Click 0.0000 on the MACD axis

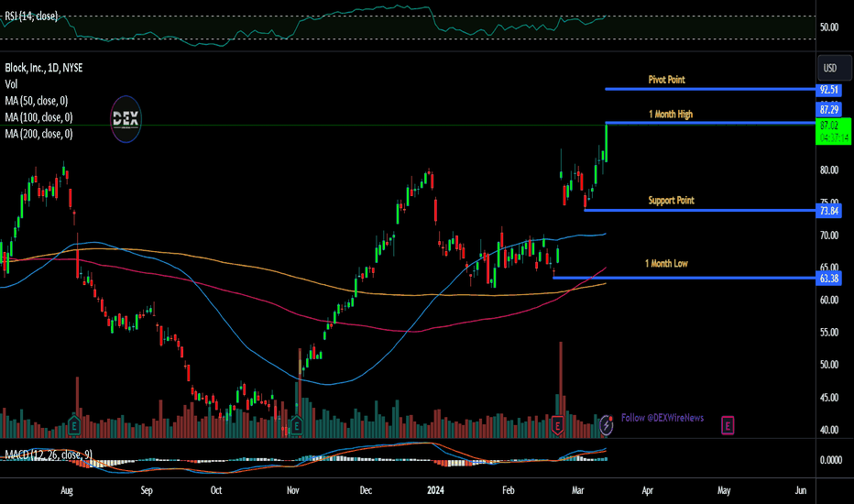point(830,460)
